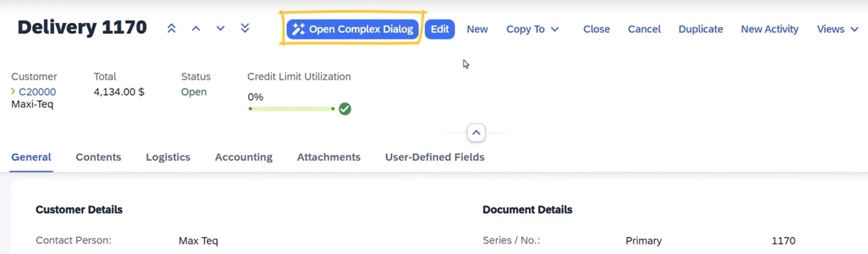Open the Views dropdown menu
868x254 pixels.
tap(837, 29)
